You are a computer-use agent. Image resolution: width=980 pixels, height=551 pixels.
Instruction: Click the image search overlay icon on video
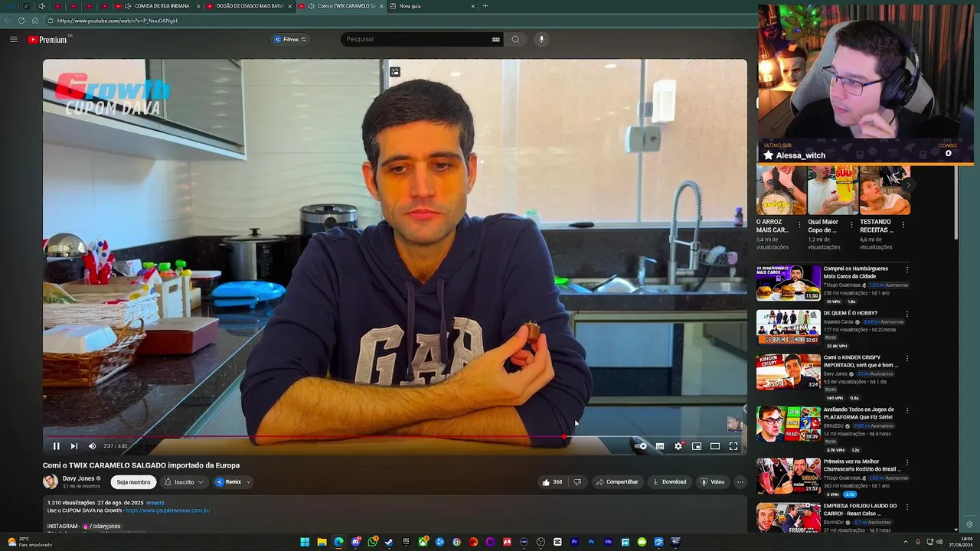(394, 72)
